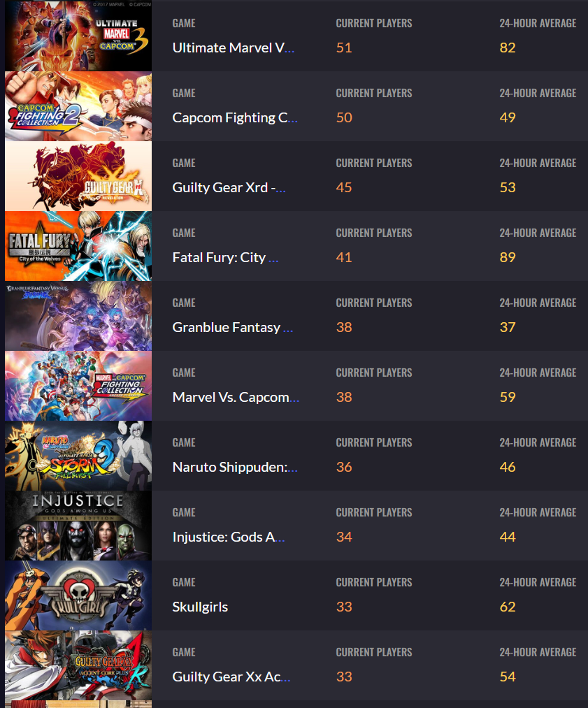Image resolution: width=588 pixels, height=708 pixels.
Task: Click the Fatal Fury: City title link
Action: [225, 258]
